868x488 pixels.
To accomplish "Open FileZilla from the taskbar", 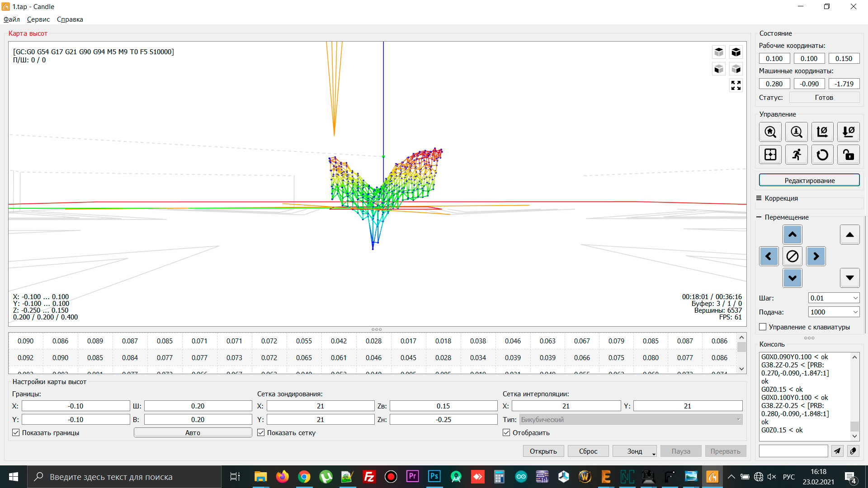I will tap(369, 477).
